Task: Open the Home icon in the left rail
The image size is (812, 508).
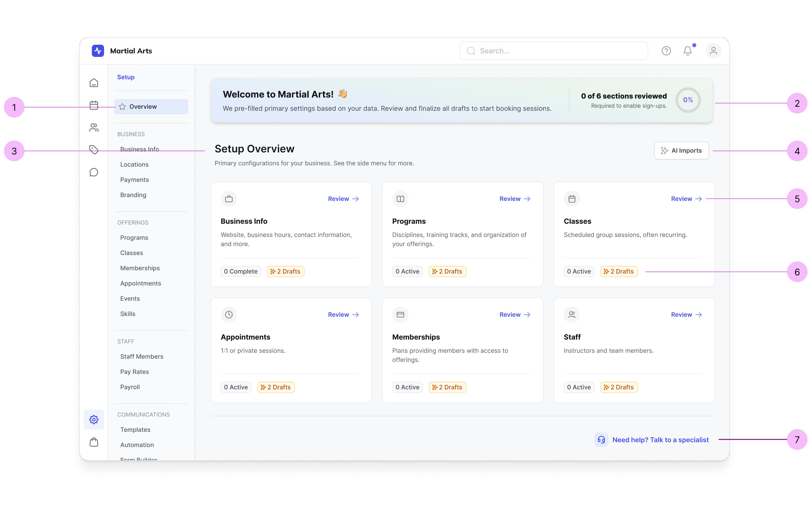Action: coord(94,83)
